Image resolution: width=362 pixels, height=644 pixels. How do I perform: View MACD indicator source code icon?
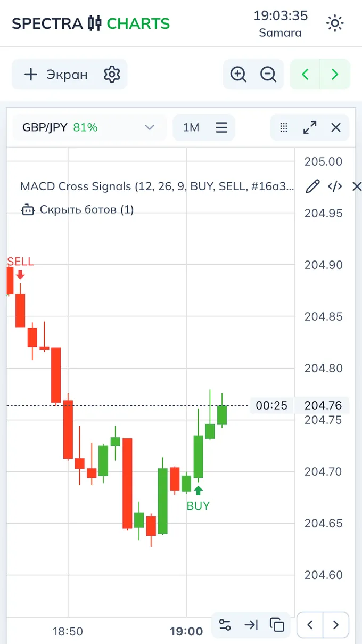[335, 186]
